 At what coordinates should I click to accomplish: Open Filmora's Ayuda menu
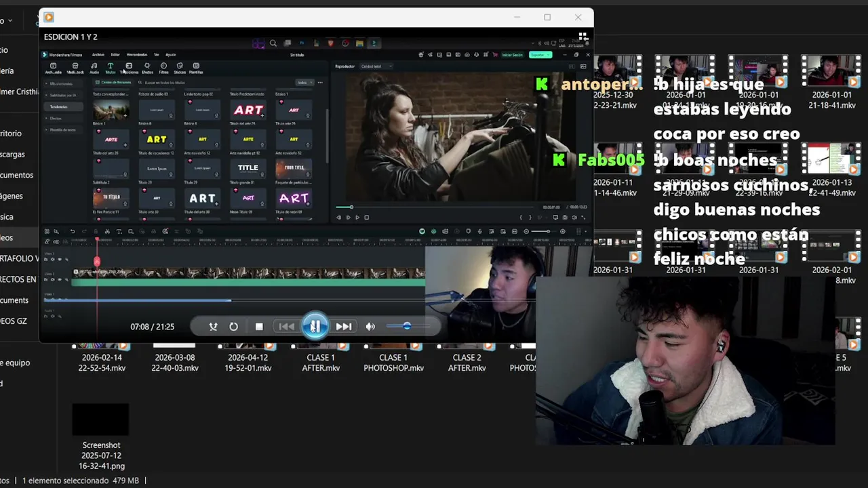point(170,54)
